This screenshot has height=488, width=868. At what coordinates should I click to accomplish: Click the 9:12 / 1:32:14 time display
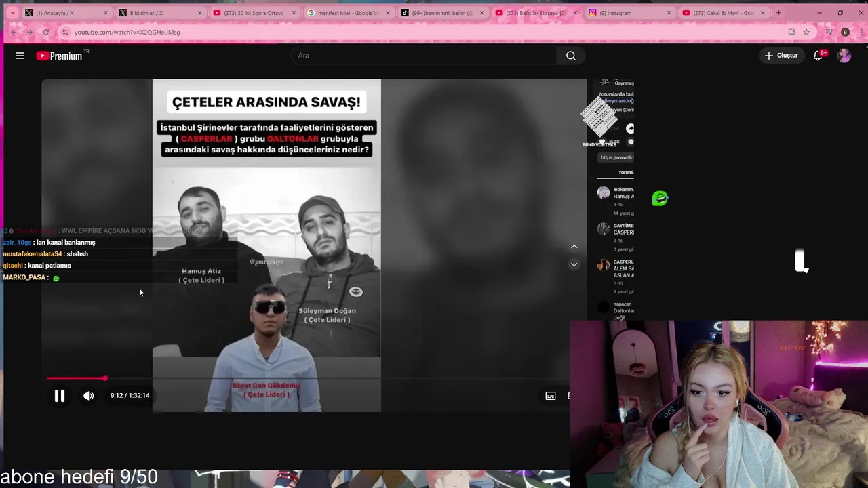pyautogui.click(x=130, y=396)
